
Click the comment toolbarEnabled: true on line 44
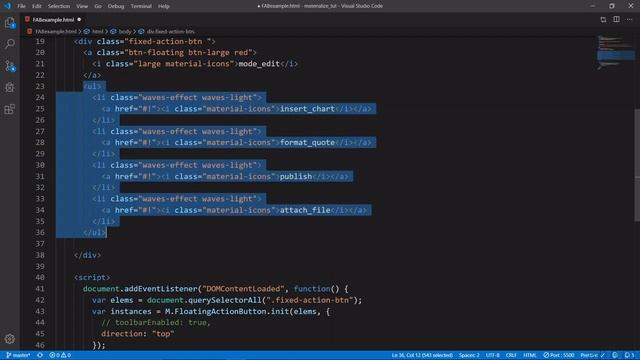click(x=156, y=322)
